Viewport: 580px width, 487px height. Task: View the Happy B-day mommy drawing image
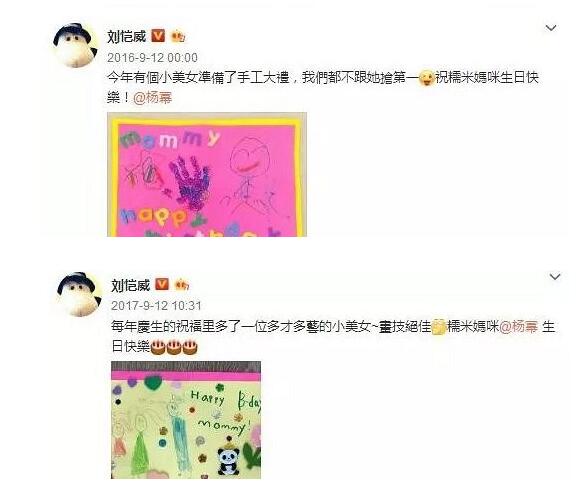point(186,420)
